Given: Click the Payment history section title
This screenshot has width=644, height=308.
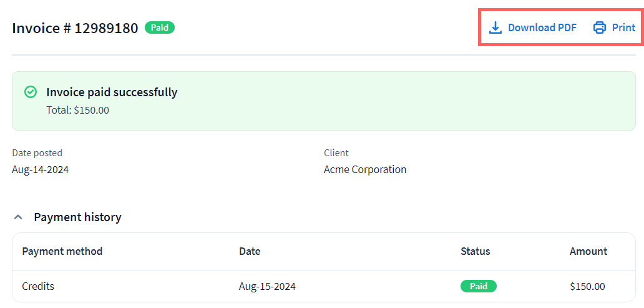Looking at the screenshot, I should 77,217.
